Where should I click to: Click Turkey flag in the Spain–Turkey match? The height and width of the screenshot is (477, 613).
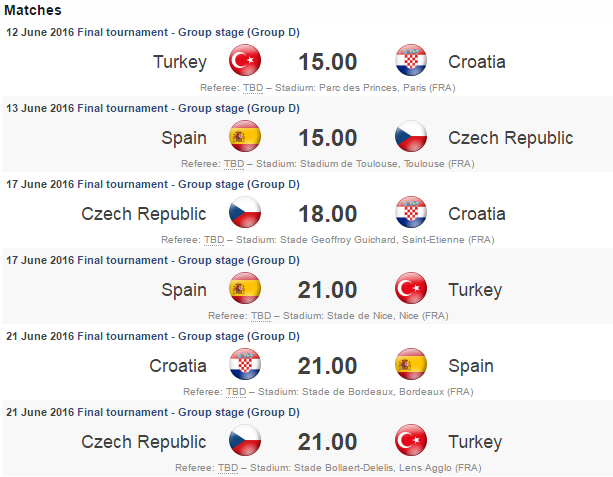(411, 290)
